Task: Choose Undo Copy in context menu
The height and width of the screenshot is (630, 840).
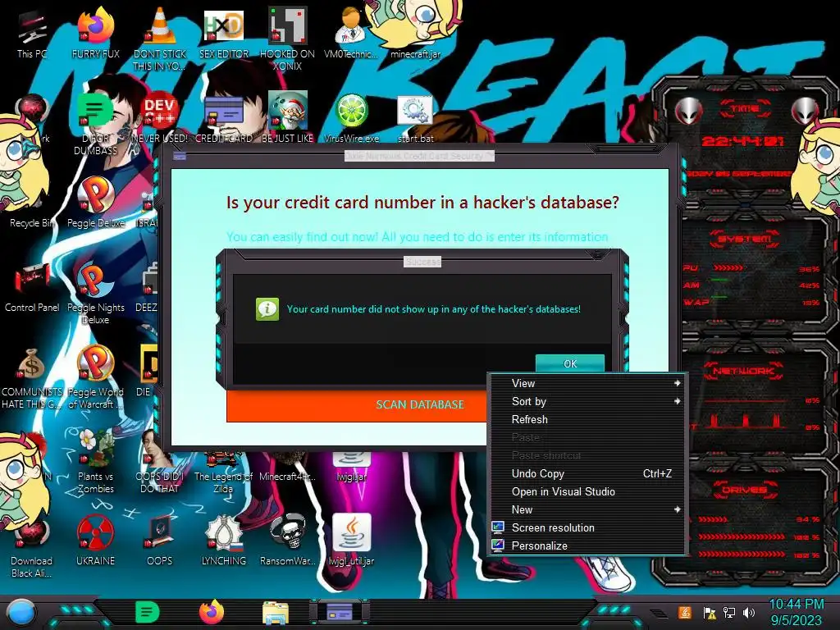Action: pos(587,473)
